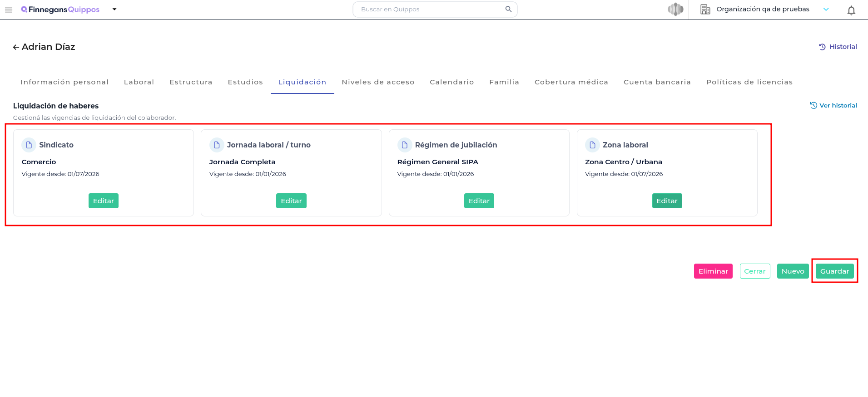Select the 'Comercio' value text
868x397 pixels.
[39, 162]
